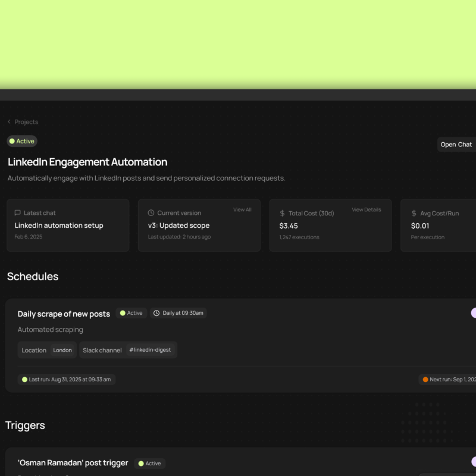Open Chat button

coord(456,145)
